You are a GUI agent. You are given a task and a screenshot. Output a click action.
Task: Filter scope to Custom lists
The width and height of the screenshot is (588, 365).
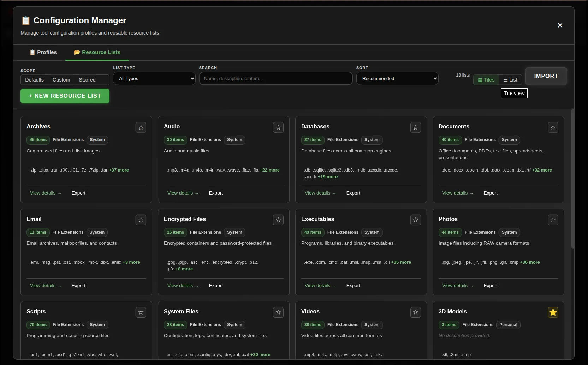(x=61, y=80)
